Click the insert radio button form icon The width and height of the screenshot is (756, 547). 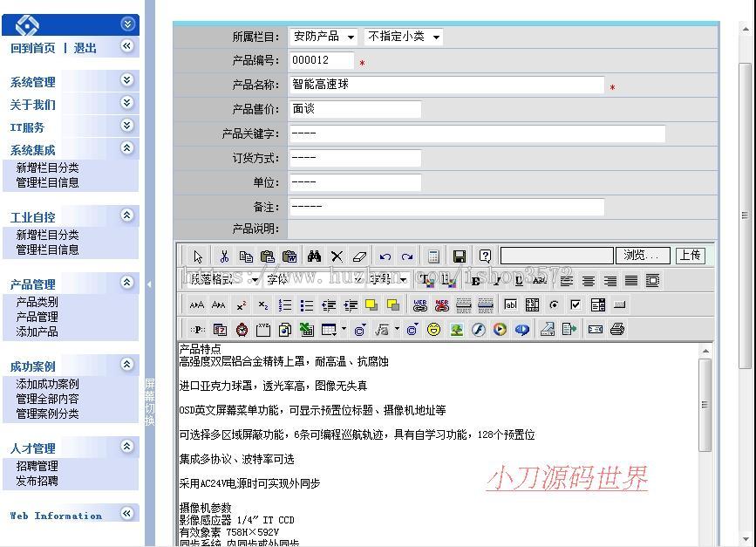click(554, 304)
